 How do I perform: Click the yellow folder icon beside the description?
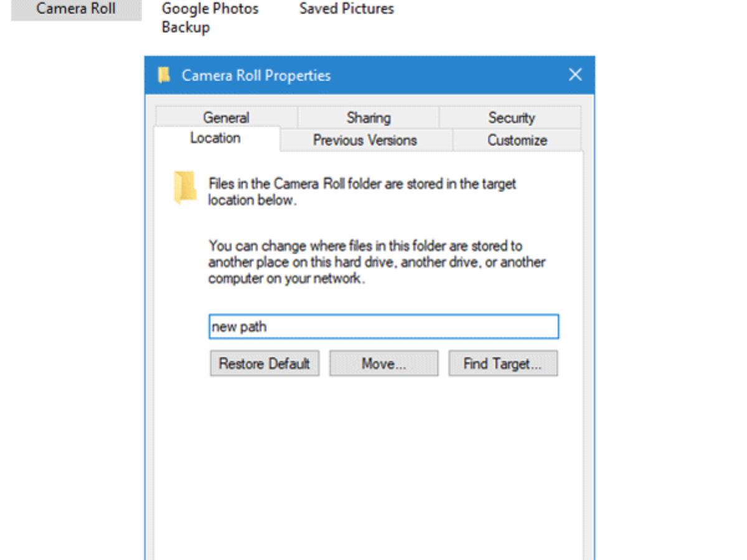185,187
